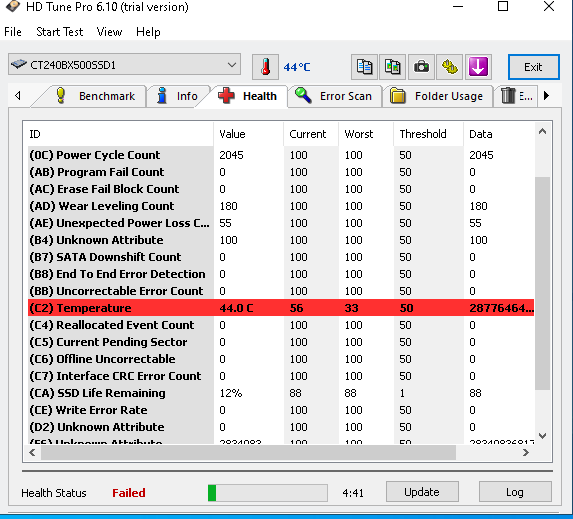The height and width of the screenshot is (519, 573).
Task: Click the 2045 power cycle value cell
Action: [231, 155]
